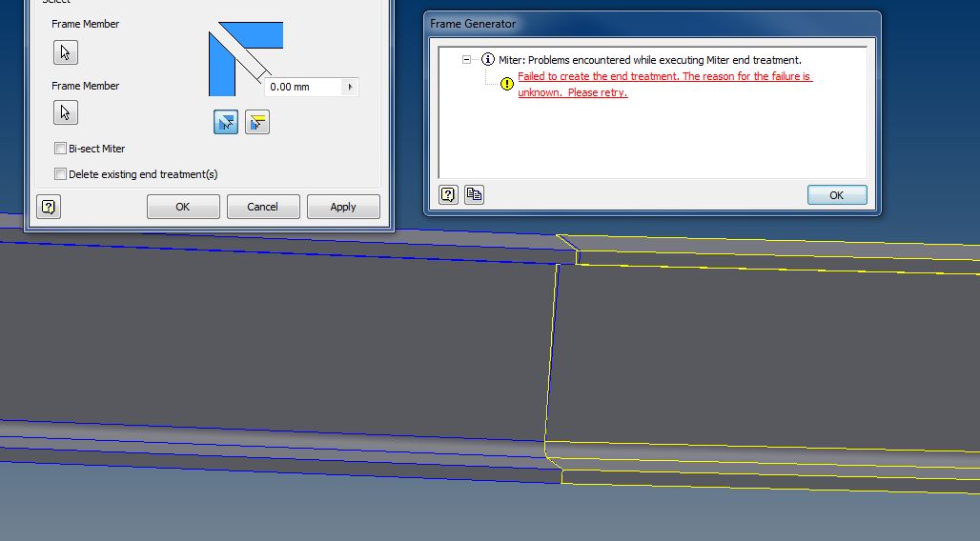Click the info icon beside the Miter message
980x541 pixels.
pyautogui.click(x=488, y=60)
